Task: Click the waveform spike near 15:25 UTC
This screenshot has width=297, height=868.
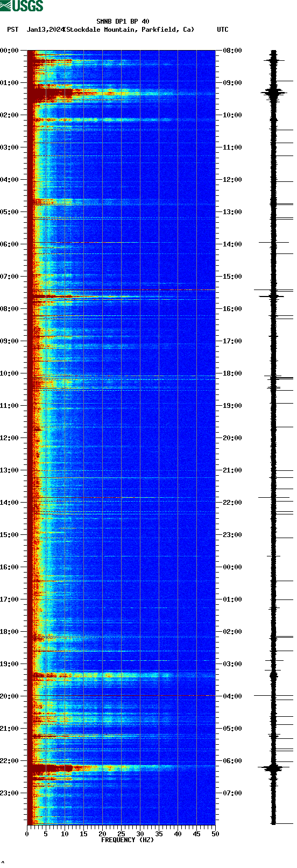Action: 273,291
